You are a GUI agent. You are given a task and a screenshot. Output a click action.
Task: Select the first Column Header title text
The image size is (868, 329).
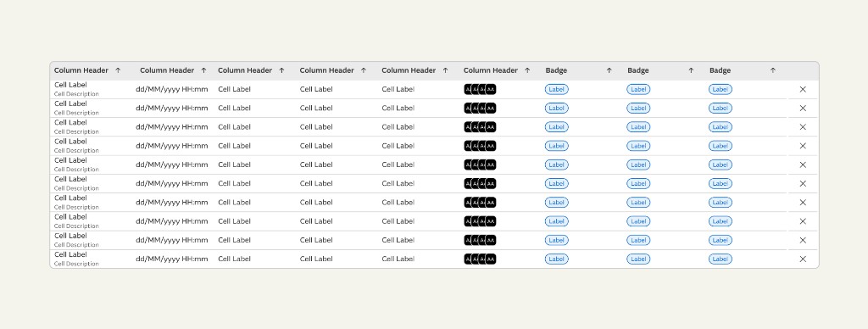click(x=81, y=70)
